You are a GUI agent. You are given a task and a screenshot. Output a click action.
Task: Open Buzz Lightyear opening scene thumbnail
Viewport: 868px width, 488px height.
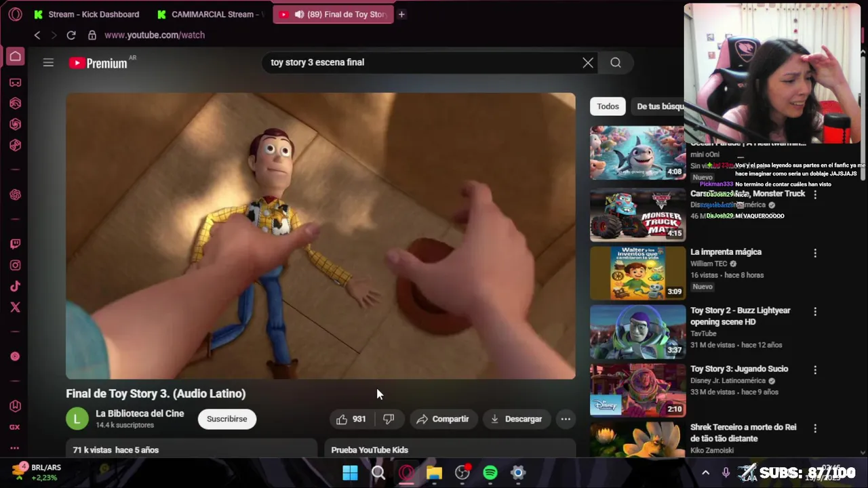tap(637, 331)
